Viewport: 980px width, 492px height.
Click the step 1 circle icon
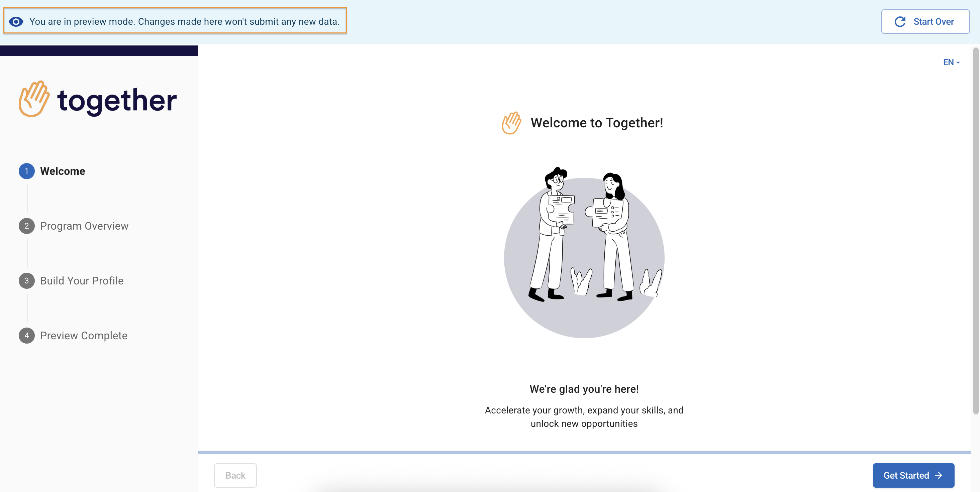tap(27, 171)
